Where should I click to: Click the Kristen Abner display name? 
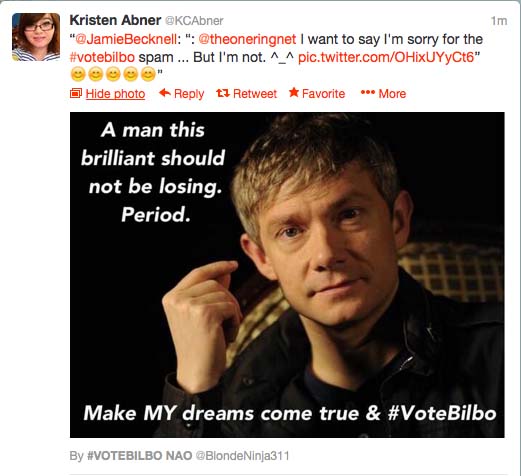(115, 20)
